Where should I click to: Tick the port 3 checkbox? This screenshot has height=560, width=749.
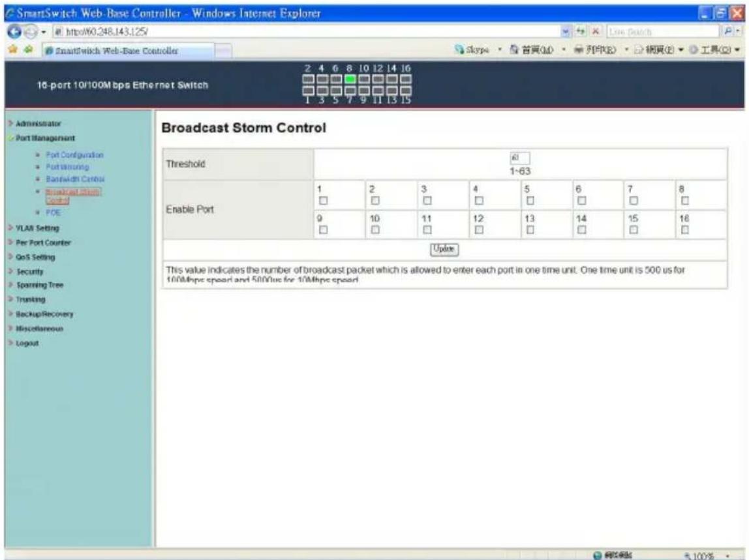click(x=427, y=201)
